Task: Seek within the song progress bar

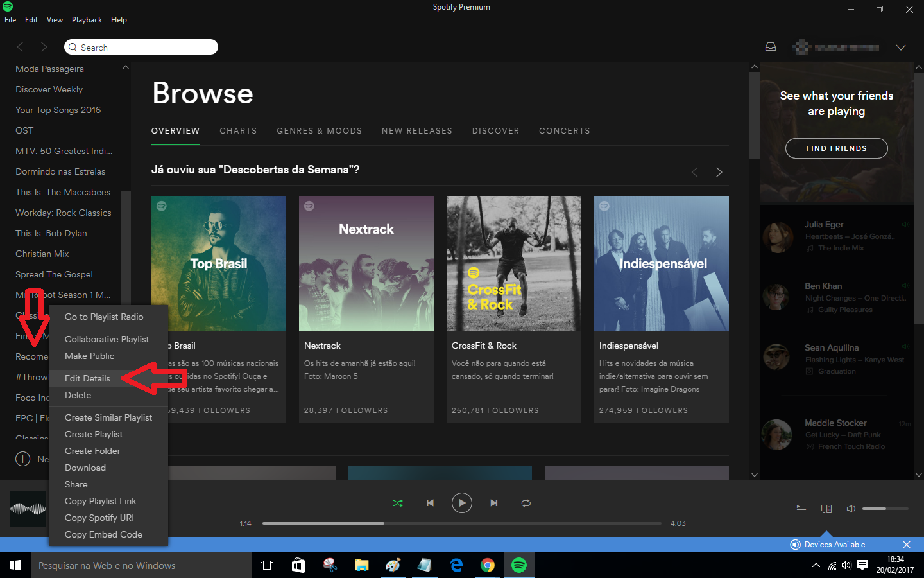Action: [x=461, y=523]
